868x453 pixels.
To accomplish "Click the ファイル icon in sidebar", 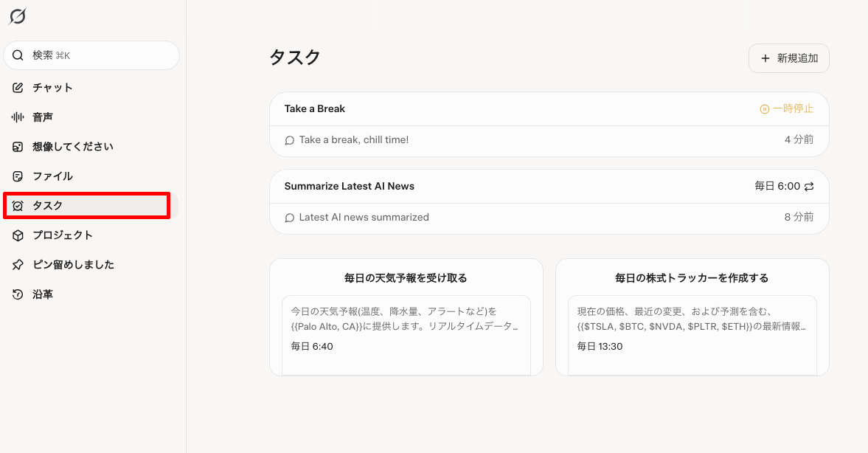I will (x=18, y=176).
